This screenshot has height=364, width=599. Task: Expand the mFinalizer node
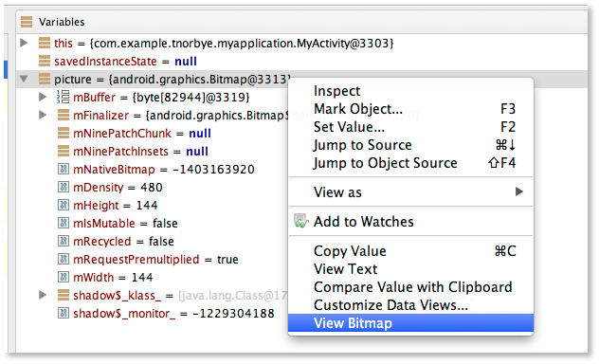click(43, 115)
